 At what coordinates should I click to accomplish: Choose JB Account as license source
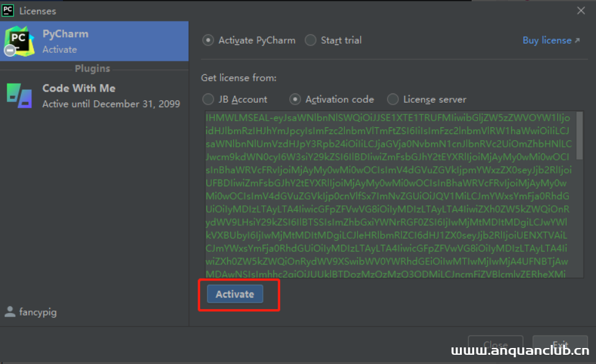click(x=208, y=99)
